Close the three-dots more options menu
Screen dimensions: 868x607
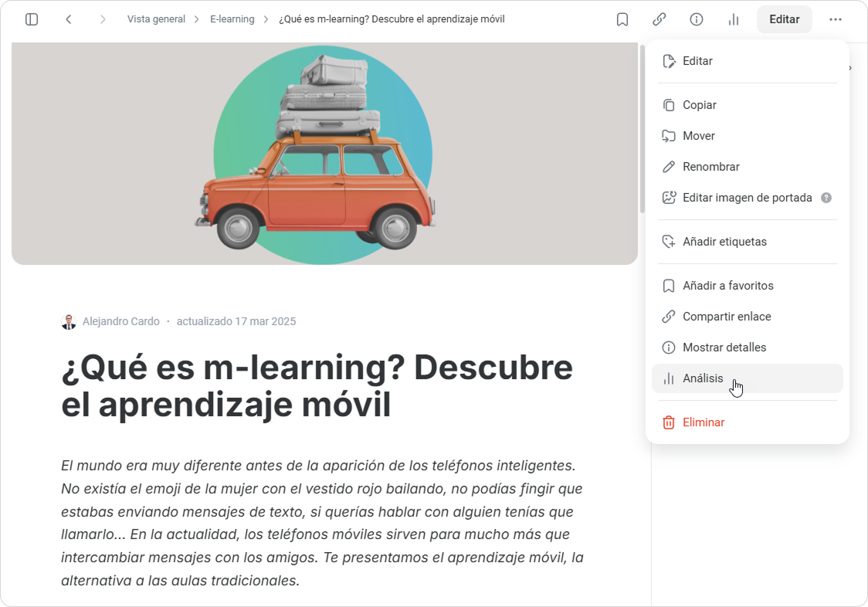click(x=836, y=19)
